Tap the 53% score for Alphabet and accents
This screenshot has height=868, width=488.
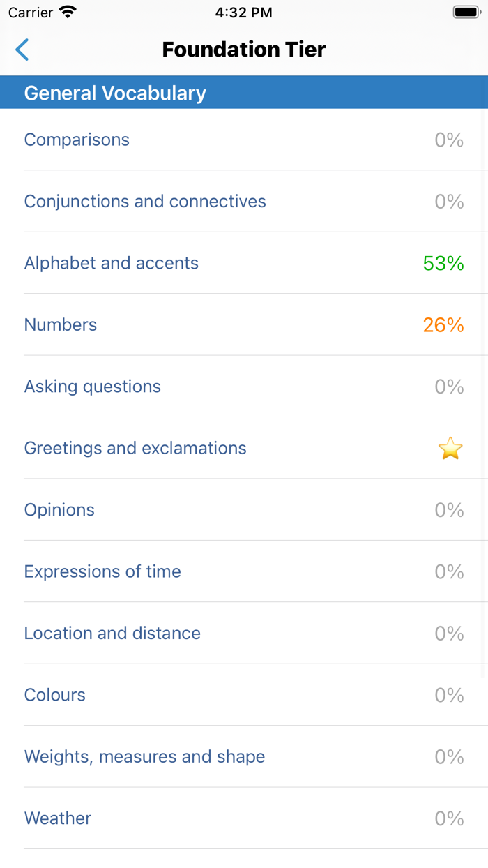pyautogui.click(x=443, y=263)
